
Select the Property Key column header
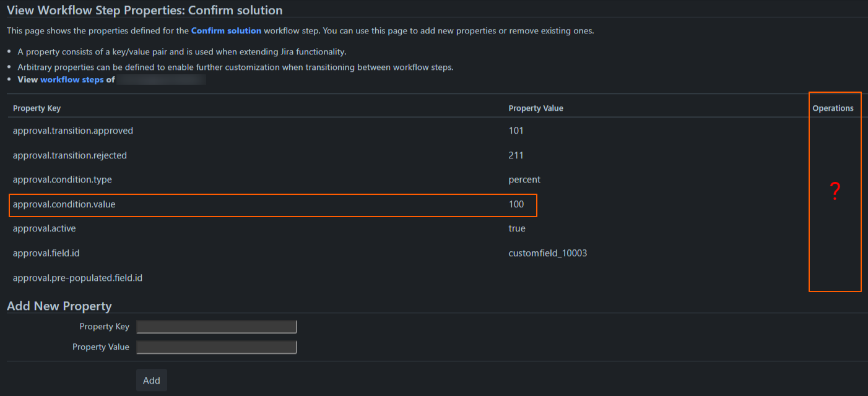[x=37, y=108]
